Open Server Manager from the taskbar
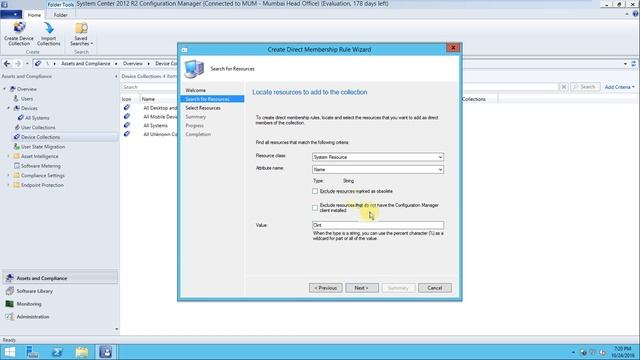 click(x=32, y=352)
